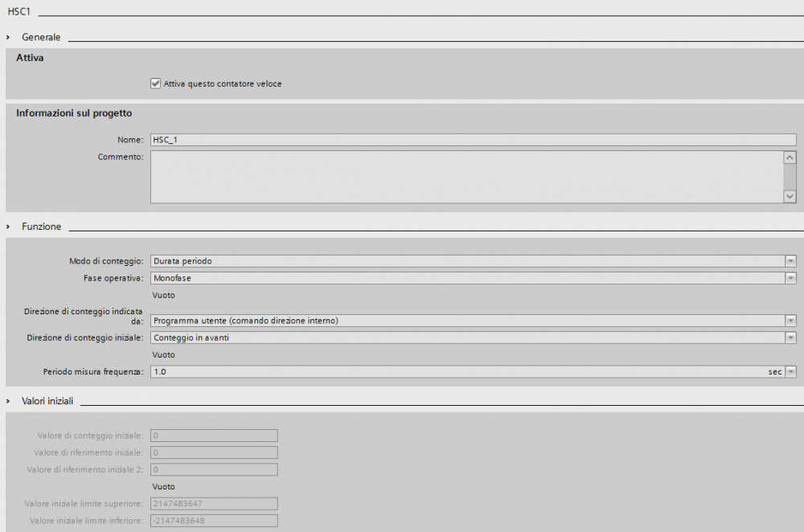Click inside the Commento text area
The image size is (804, 532).
pos(466,176)
